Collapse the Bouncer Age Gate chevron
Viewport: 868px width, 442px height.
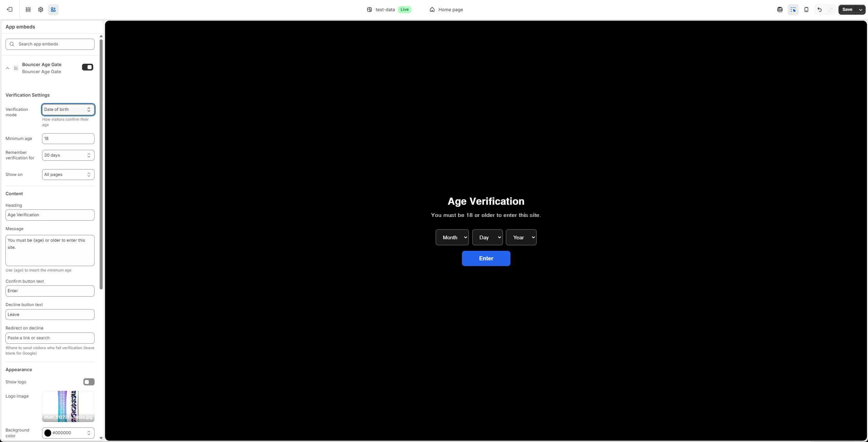pyautogui.click(x=7, y=68)
